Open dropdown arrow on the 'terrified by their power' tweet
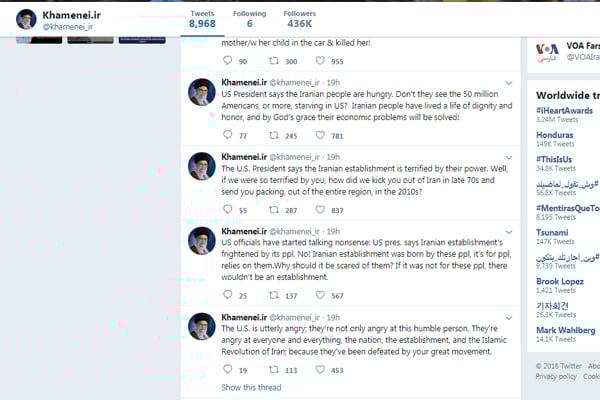Image resolution: width=600 pixels, height=400 pixels. [509, 157]
